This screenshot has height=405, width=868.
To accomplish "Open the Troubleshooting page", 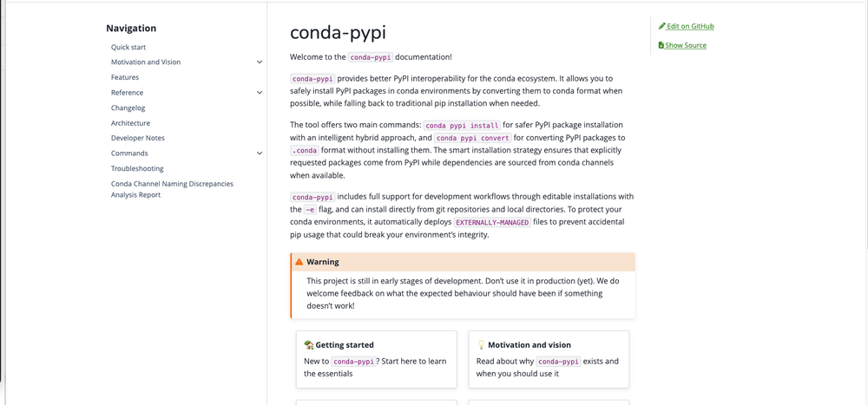I will pos(137,168).
